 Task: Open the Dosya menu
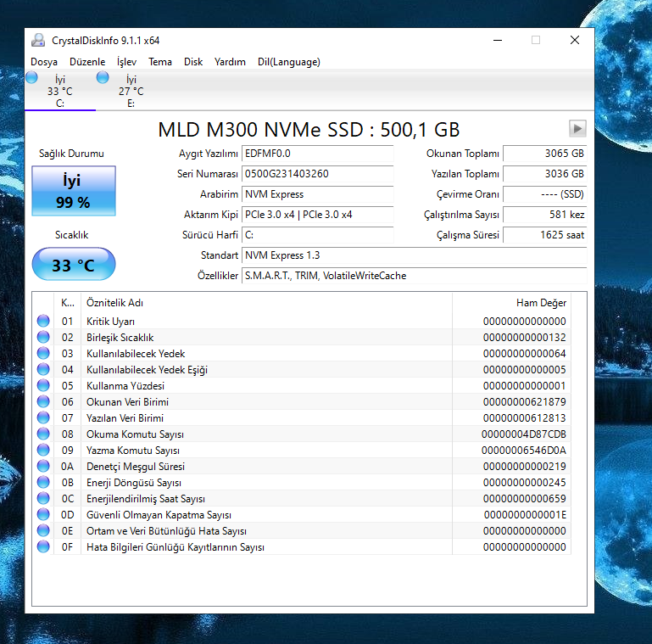(44, 62)
